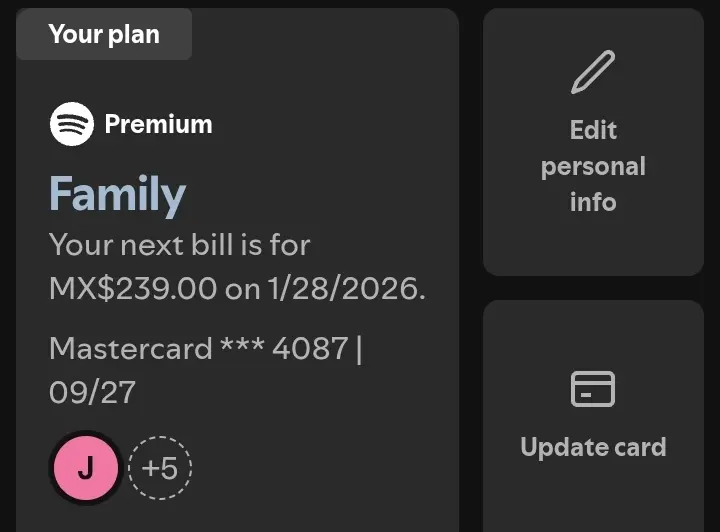Click the 1/28/2026 billing date
Screen dimensions: 720x532
pos(347,288)
